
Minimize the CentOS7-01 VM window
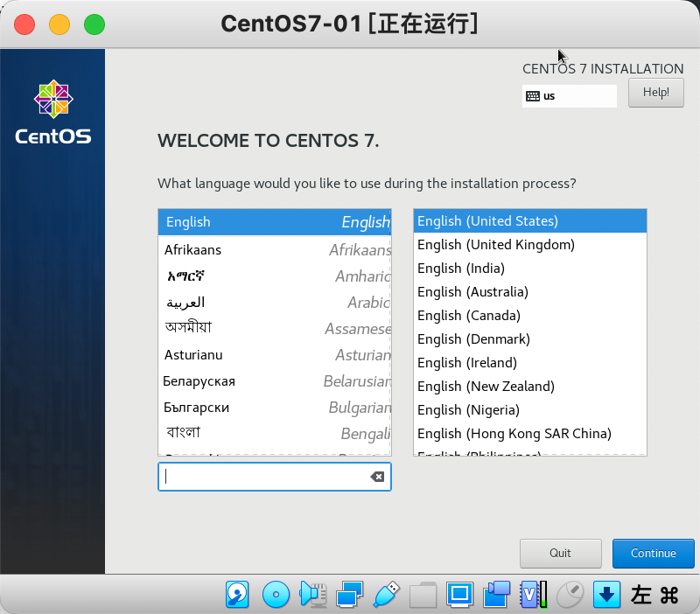pyautogui.click(x=59, y=24)
